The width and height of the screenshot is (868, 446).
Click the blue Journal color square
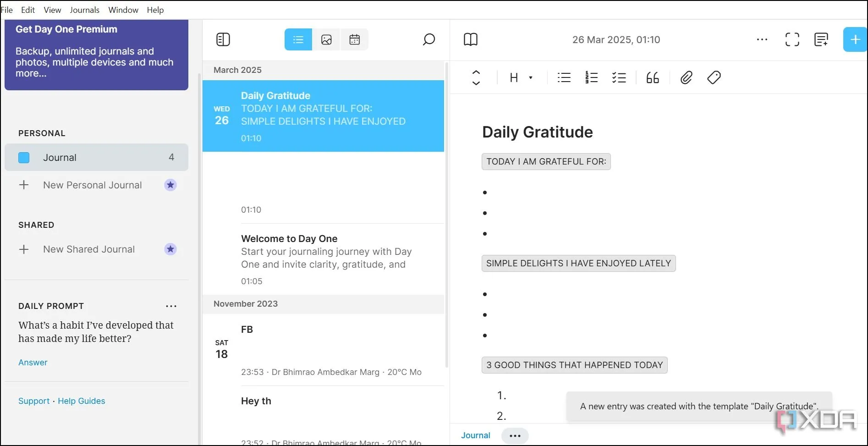coord(24,158)
